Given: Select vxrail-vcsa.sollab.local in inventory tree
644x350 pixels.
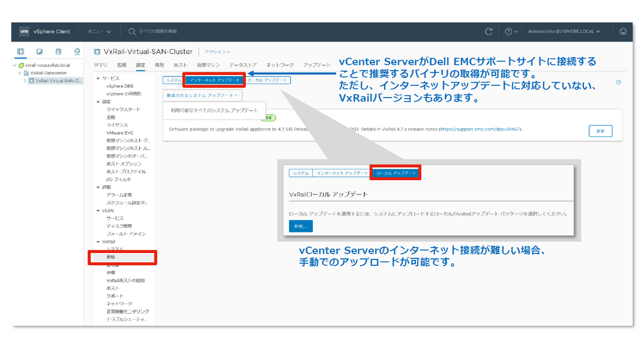Looking at the screenshot, I should click(47, 65).
